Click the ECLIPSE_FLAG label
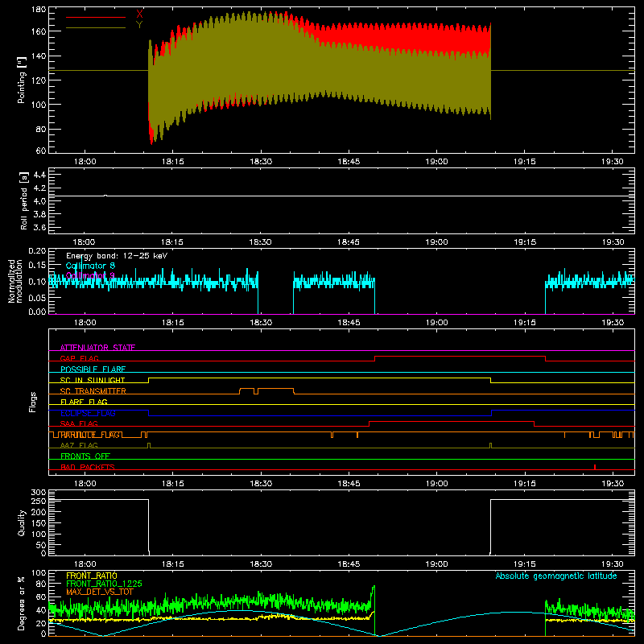The image size is (644, 644). [x=88, y=413]
